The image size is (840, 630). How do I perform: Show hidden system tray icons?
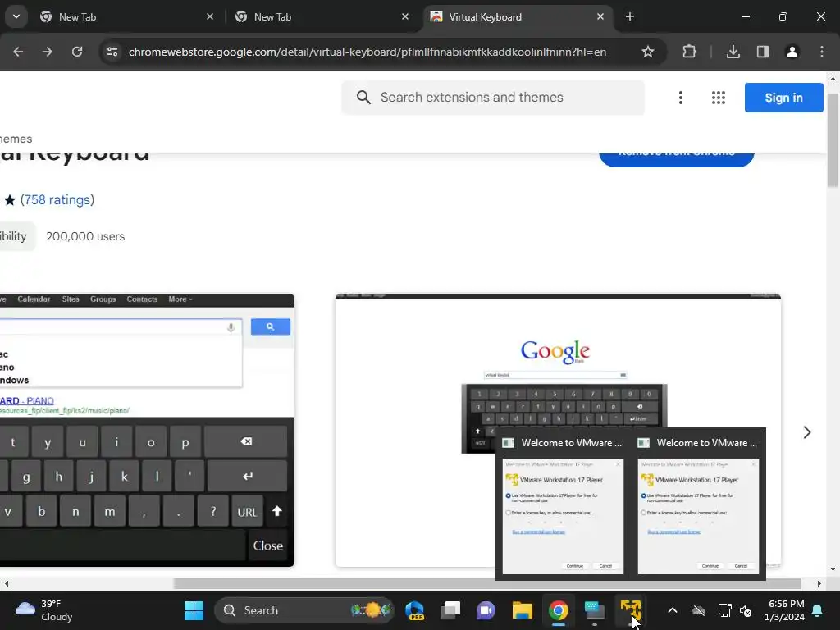tap(673, 610)
